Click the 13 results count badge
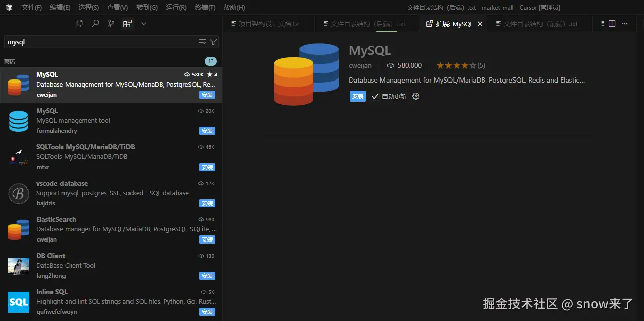Screen dimensions: 644x321 pos(211,61)
